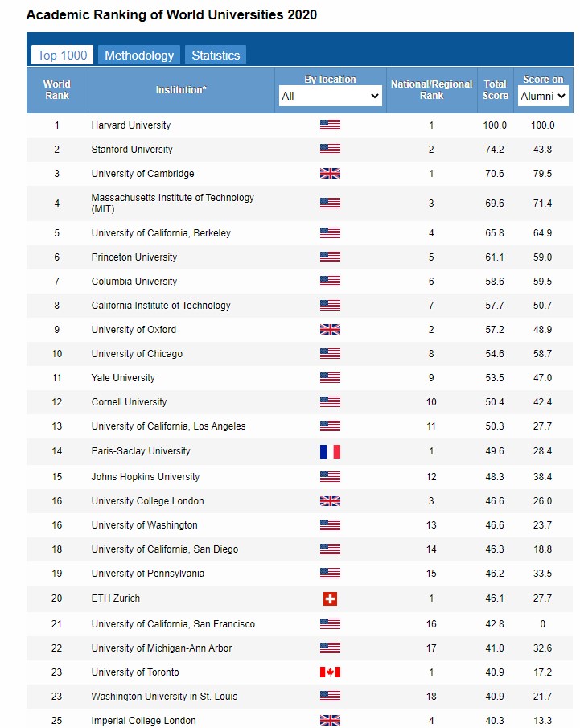
Task: Click the French flag for Paris-Saclay University
Action: pyautogui.click(x=330, y=451)
